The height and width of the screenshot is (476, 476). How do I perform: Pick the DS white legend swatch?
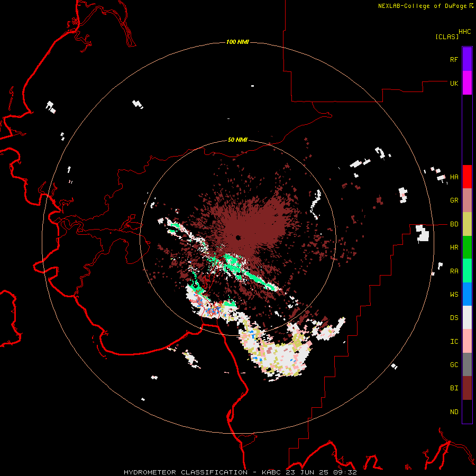tap(467, 317)
